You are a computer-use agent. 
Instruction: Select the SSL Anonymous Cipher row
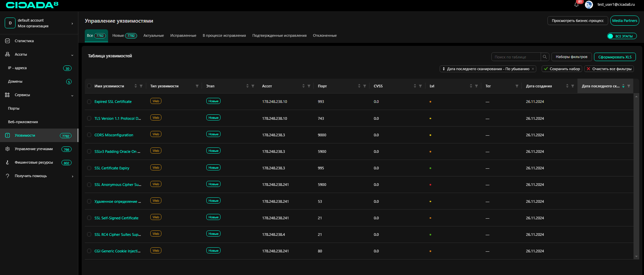pyautogui.click(x=89, y=185)
